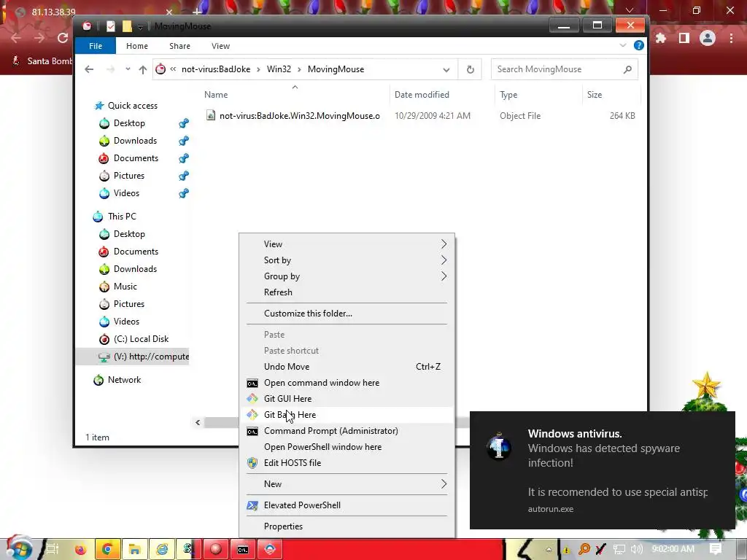This screenshot has width=747, height=560.
Task: Click the pin icon beside Videos
Action: point(183,193)
